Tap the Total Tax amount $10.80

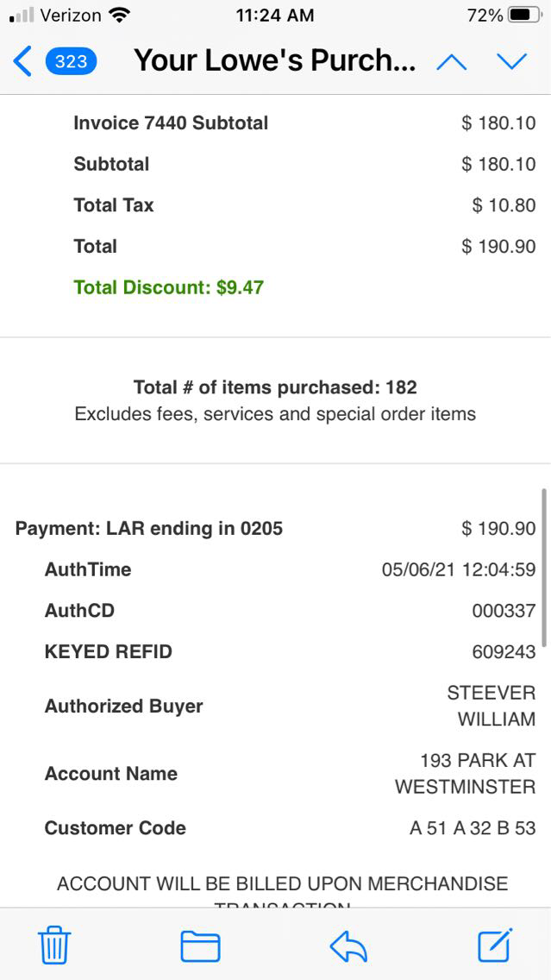point(504,205)
